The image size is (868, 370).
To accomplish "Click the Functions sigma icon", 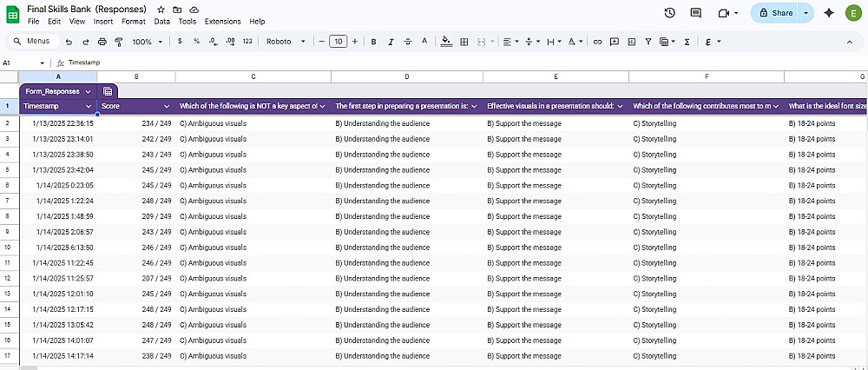I will pos(687,42).
